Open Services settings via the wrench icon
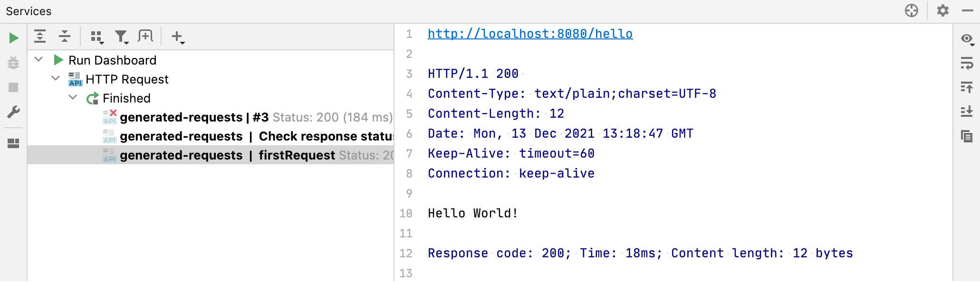The image size is (980, 282). [13, 112]
